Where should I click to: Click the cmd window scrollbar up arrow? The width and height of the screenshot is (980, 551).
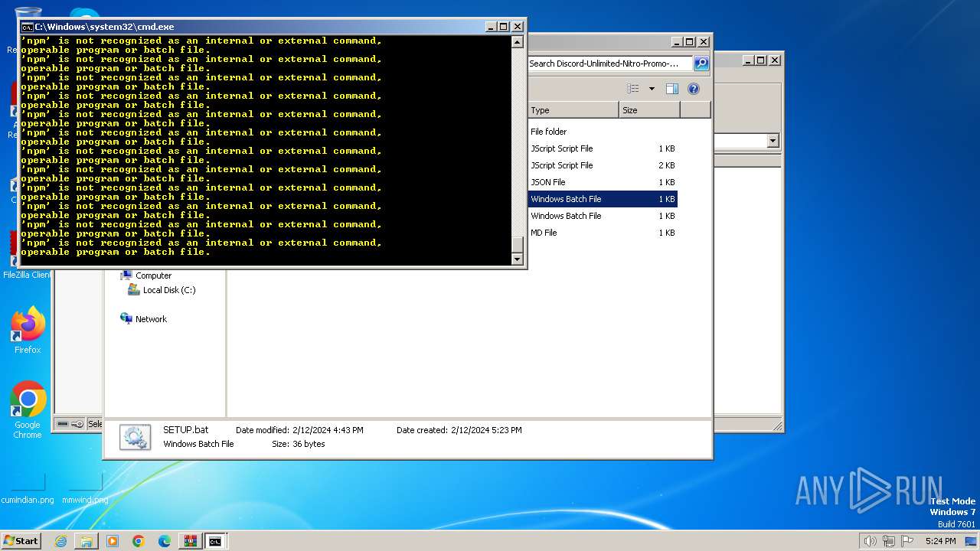[518, 42]
